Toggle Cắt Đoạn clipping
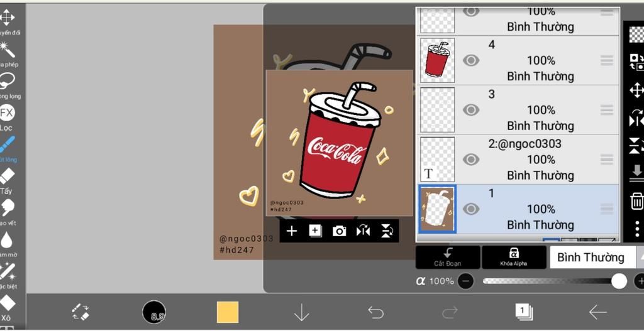This screenshot has width=644, height=331. coord(448,257)
